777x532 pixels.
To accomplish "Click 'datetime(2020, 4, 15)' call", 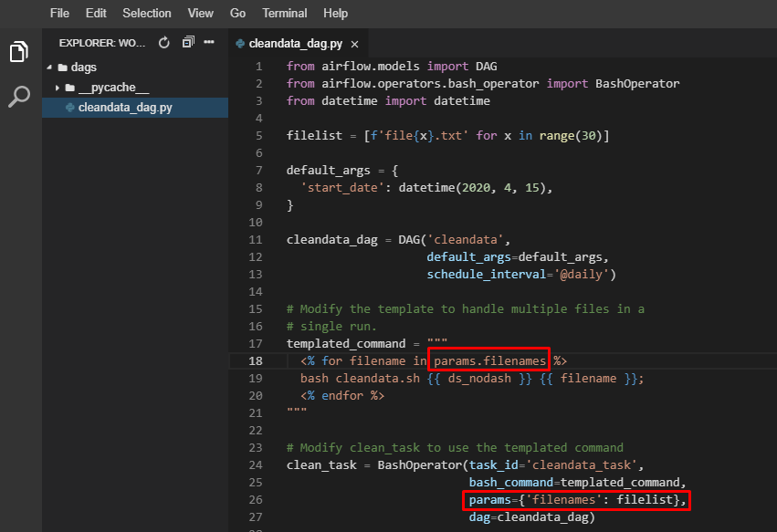I will pos(472,188).
